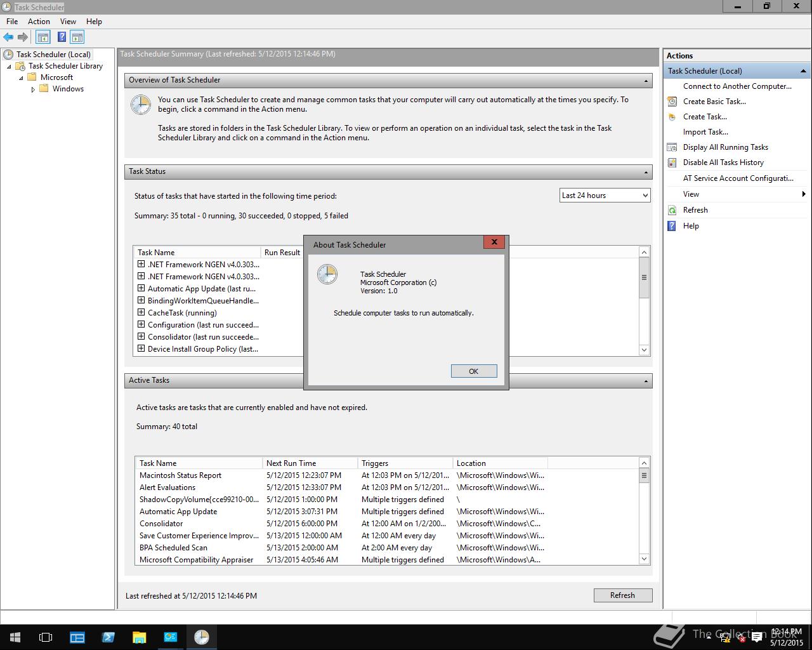Open the File menu
The width and height of the screenshot is (812, 650).
[x=12, y=22]
